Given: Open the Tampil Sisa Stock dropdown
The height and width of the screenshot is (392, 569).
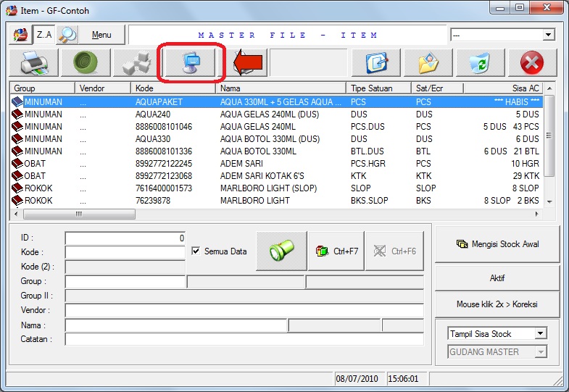Looking at the screenshot, I should pos(497,333).
